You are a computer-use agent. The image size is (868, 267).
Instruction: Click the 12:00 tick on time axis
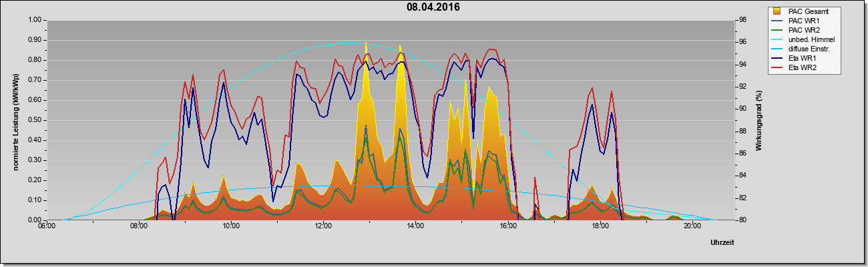(322, 226)
